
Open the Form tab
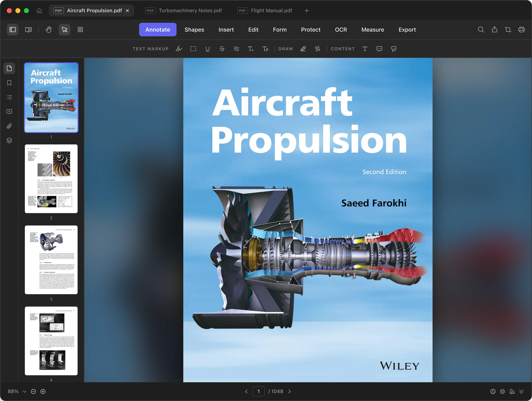(280, 30)
